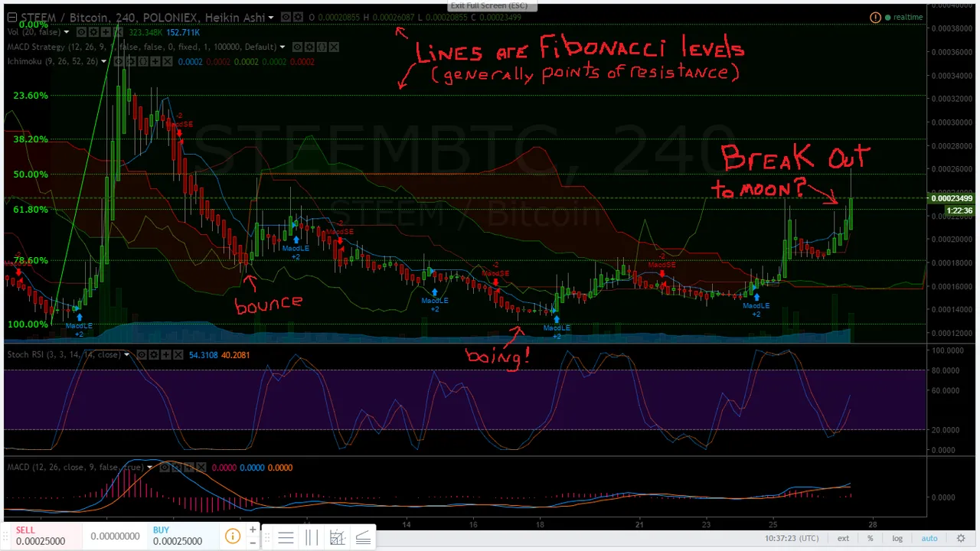Open the Ichimoku indicator dropdown arrow
The width and height of the screenshot is (980, 551).
coord(105,61)
